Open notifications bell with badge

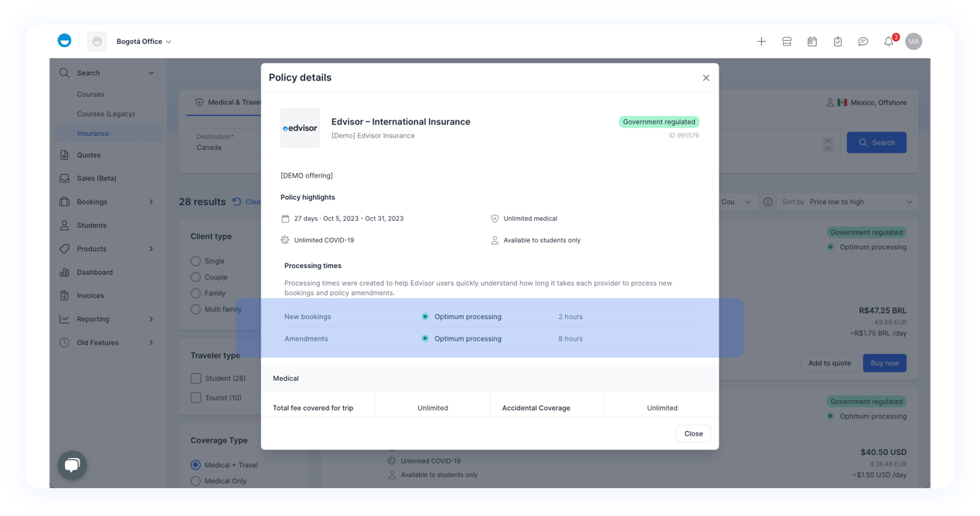pos(889,42)
